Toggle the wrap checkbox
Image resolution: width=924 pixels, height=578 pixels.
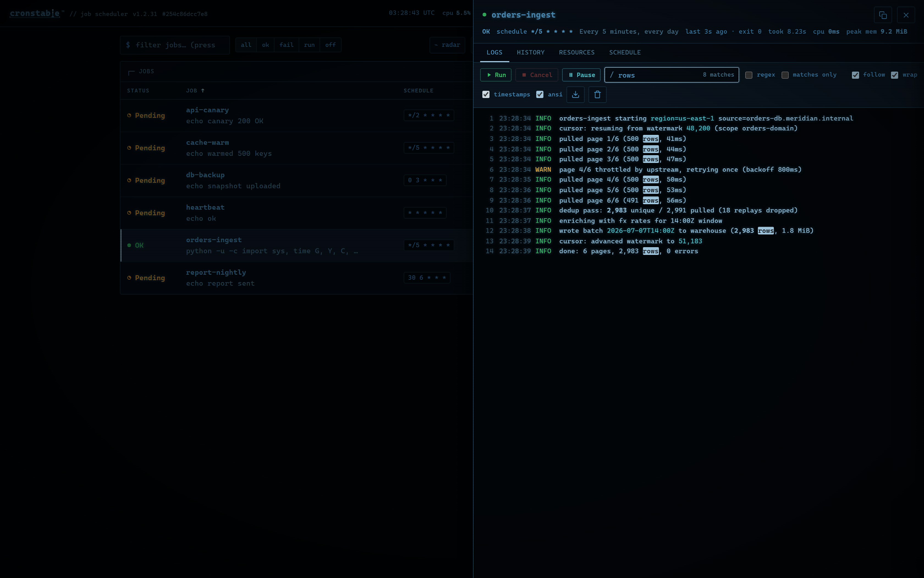coord(895,75)
